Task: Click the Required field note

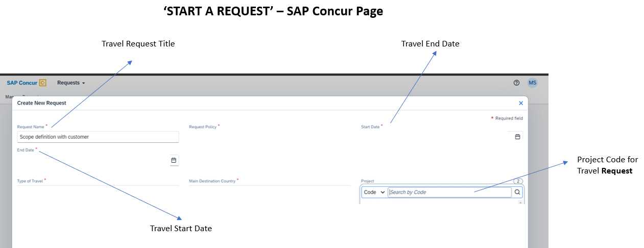Action: 507,118
